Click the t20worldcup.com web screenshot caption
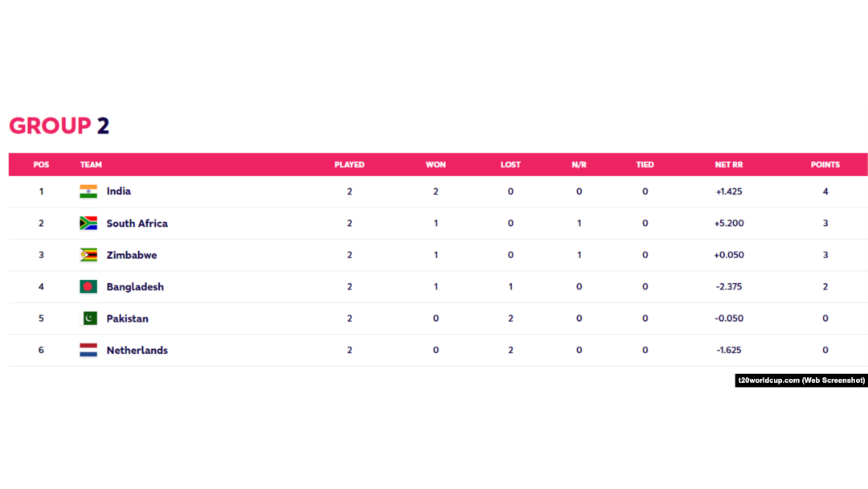868x489 pixels. click(801, 380)
